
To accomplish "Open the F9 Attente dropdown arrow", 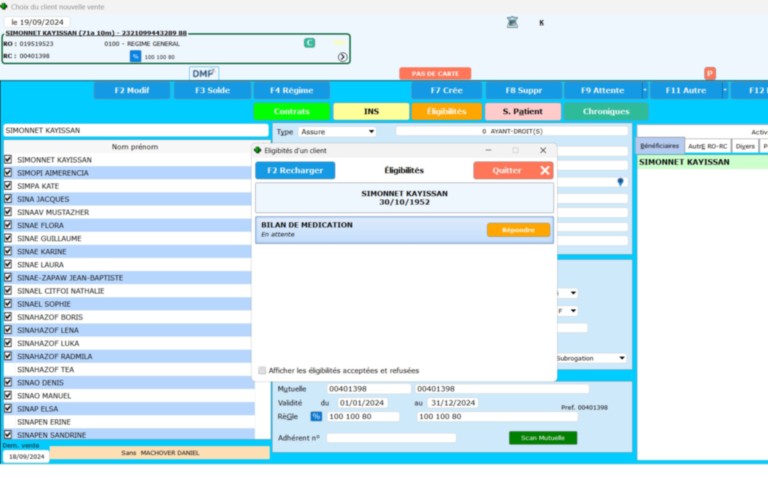I will tap(645, 90).
